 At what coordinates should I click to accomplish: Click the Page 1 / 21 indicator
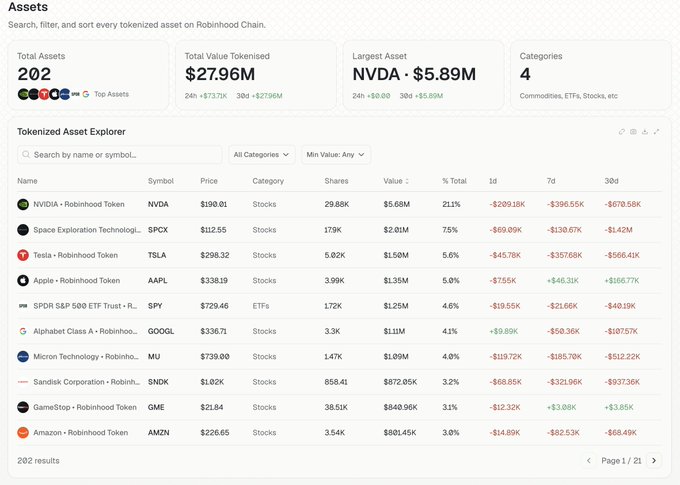621,461
